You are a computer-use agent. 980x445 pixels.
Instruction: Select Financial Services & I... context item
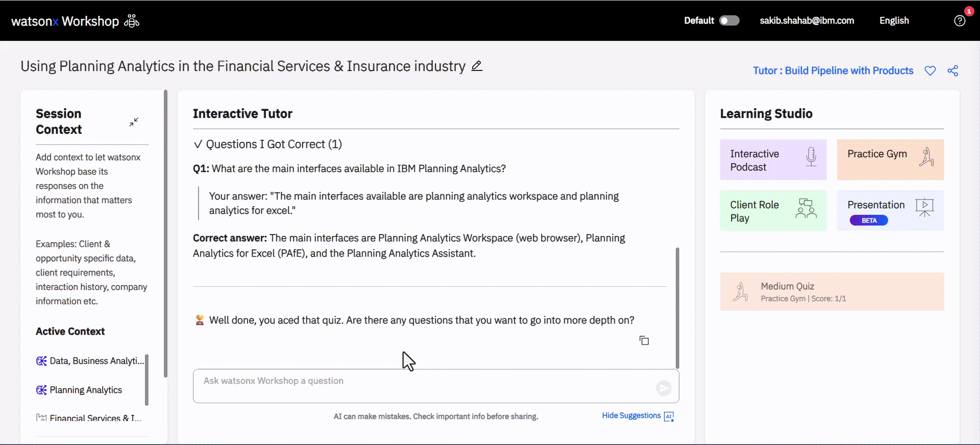pos(89,417)
